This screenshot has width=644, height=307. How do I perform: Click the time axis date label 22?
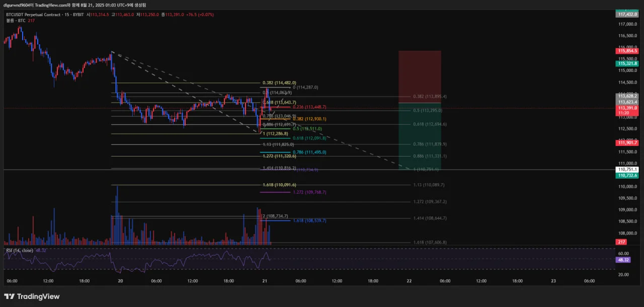pos(409,281)
